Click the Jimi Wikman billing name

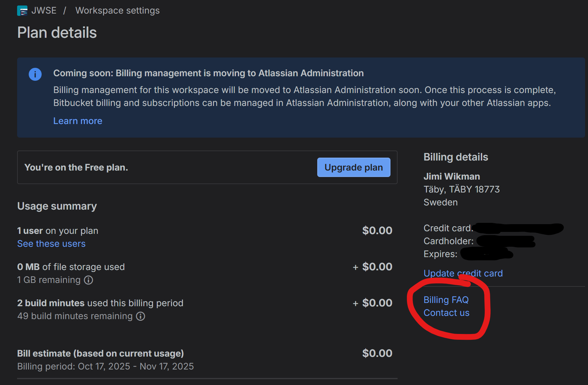click(x=451, y=176)
